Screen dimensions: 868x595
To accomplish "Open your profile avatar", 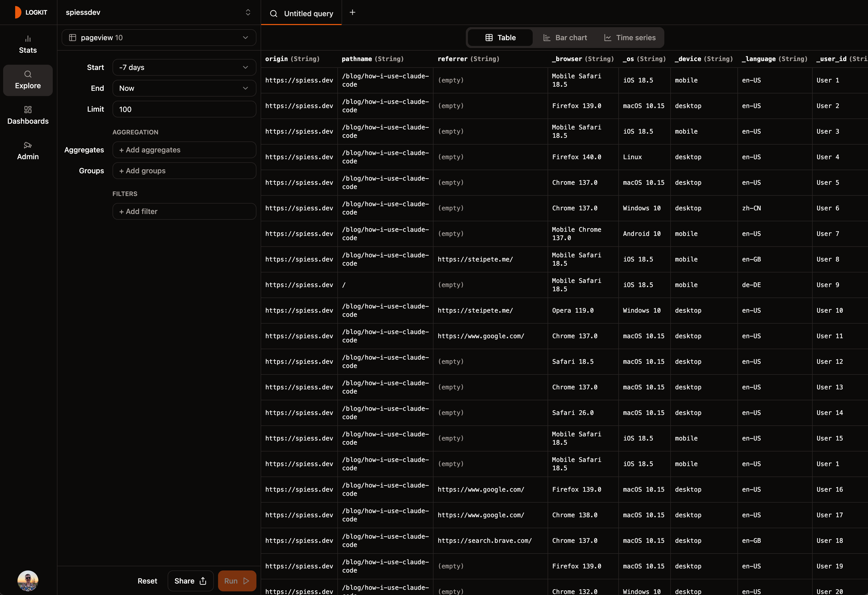I will [x=28, y=580].
